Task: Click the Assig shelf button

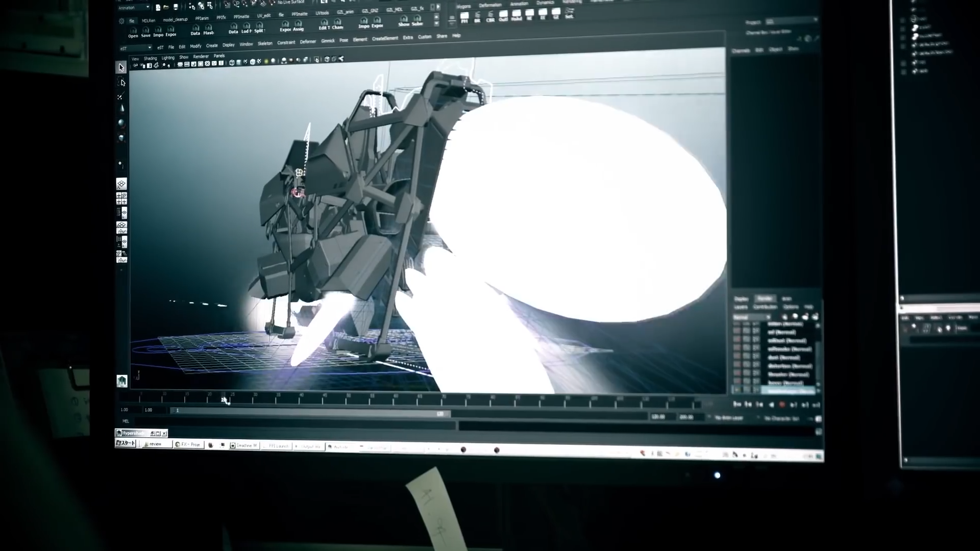Action: [x=298, y=26]
